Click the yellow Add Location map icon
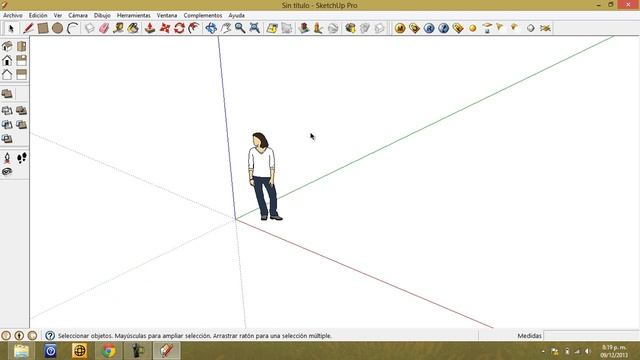Screen dimensions: 640x360 pos(272,28)
